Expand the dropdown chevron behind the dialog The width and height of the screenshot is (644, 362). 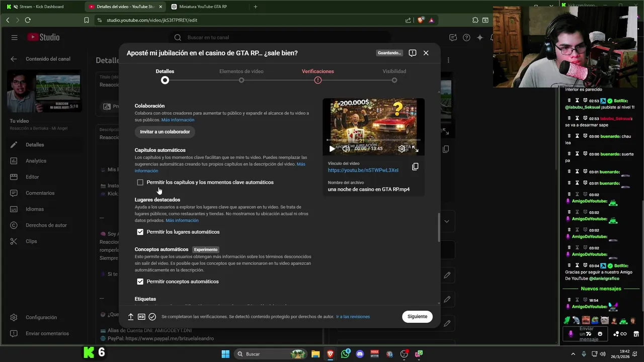(446, 221)
